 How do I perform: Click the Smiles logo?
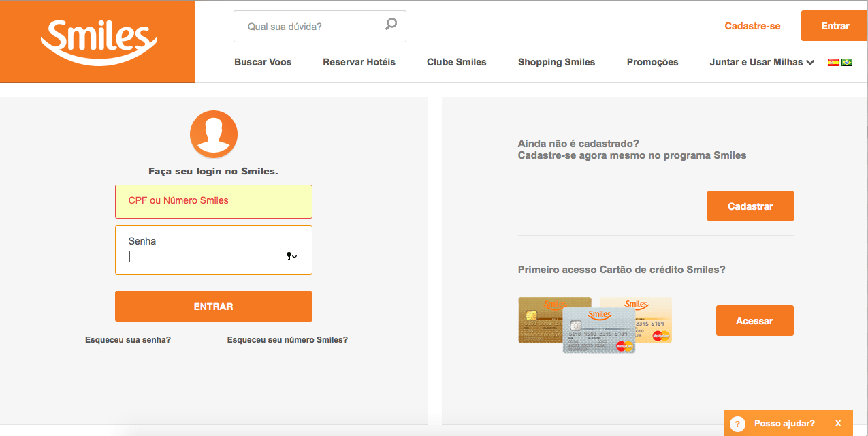tap(99, 42)
